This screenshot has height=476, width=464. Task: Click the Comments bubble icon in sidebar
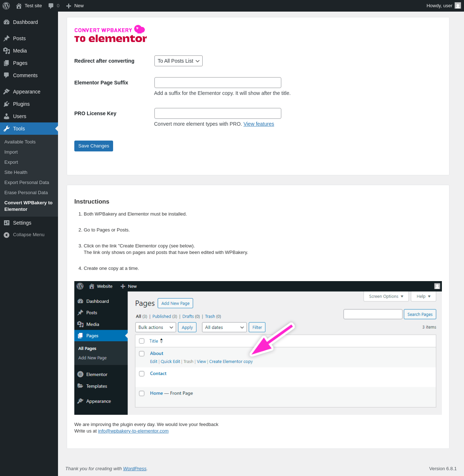[x=7, y=75]
